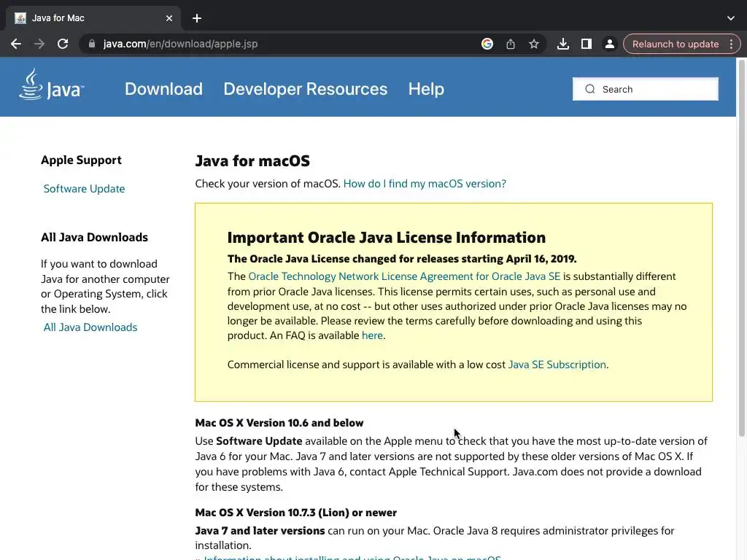
Task: Open Chrome three-dot menu
Action: click(x=731, y=44)
